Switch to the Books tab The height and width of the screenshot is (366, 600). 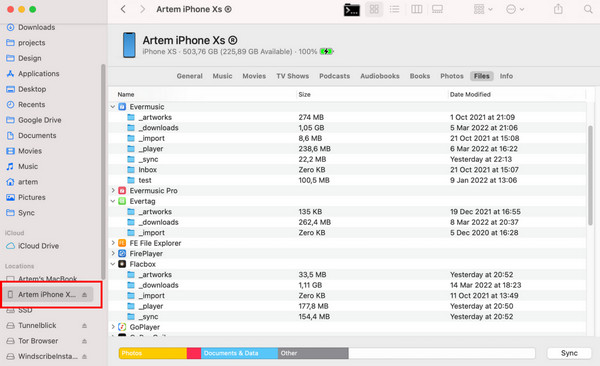420,76
